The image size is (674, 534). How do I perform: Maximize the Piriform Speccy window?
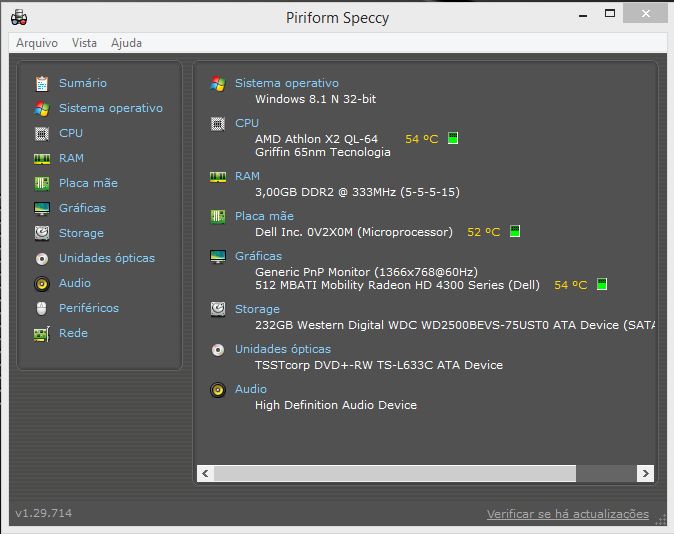coord(610,13)
